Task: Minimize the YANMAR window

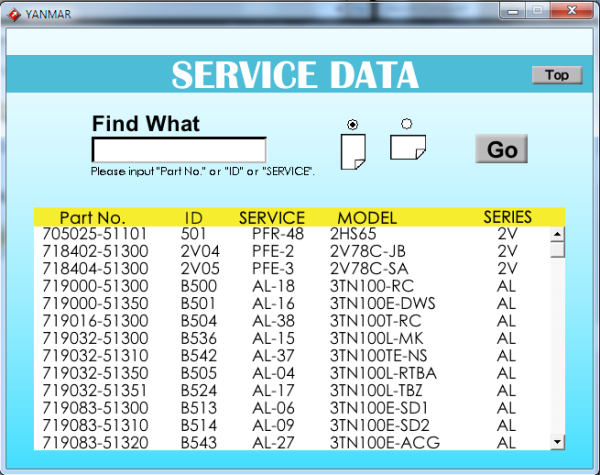Action: (513, 11)
